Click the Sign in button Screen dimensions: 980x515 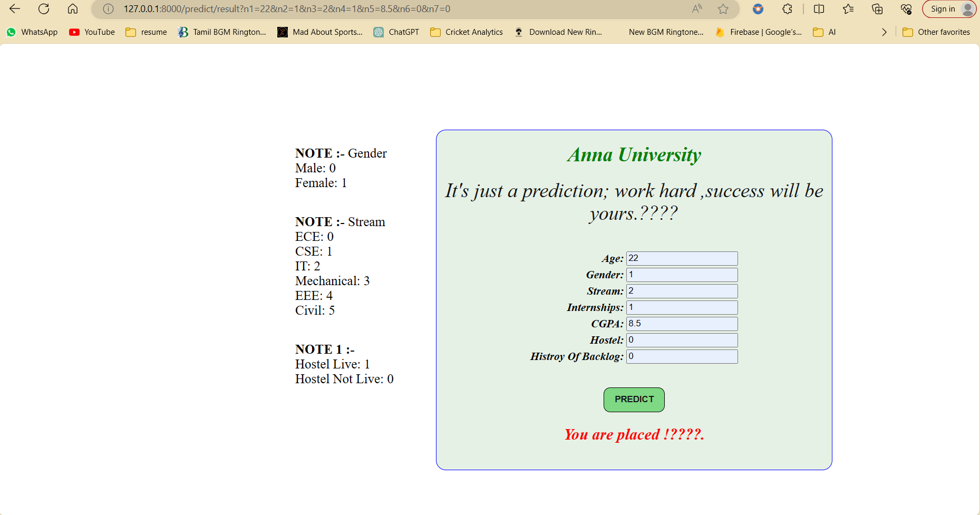click(x=943, y=9)
